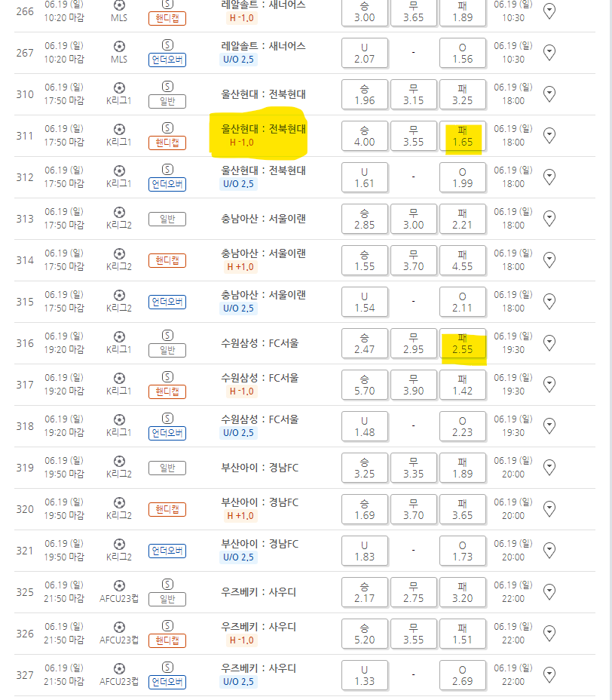Select 무 2.95 odds for match 316
612x700 pixels.
point(414,343)
